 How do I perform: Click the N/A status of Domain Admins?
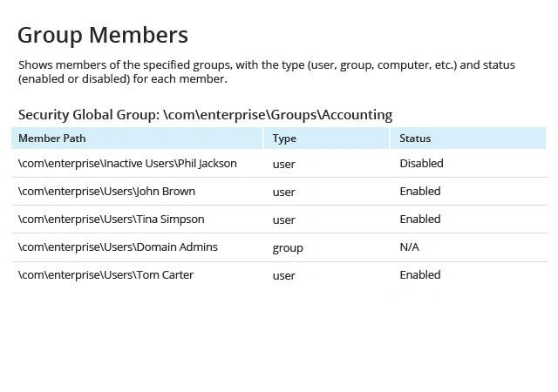(409, 247)
